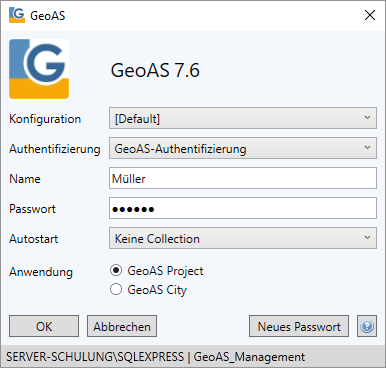
Task: Close the GeoAS login dialog
Action: (370, 15)
